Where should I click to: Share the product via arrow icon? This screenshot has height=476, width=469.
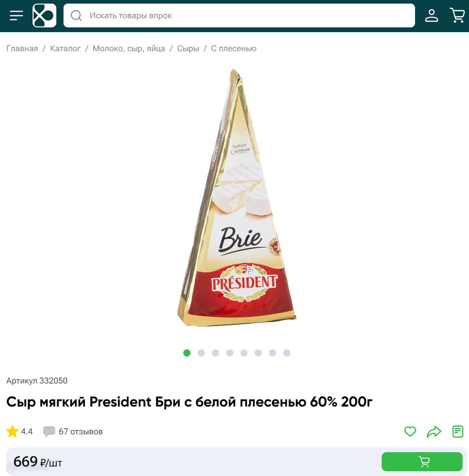tap(434, 431)
